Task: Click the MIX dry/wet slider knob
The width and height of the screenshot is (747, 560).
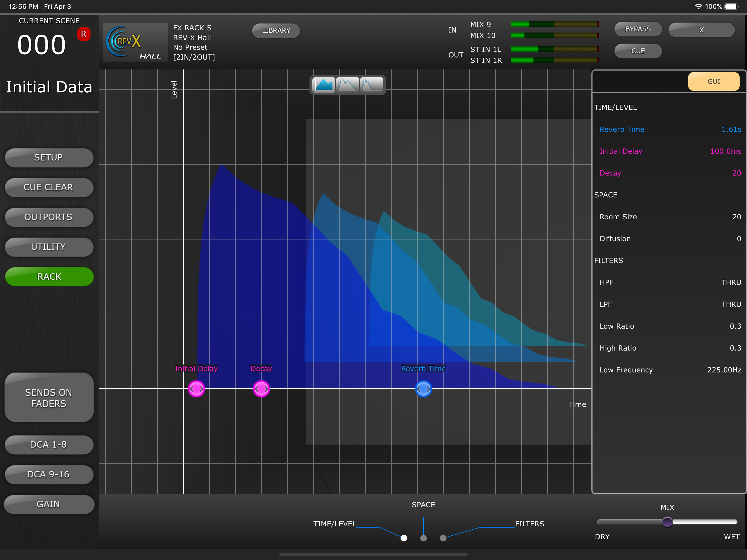Action: point(667,522)
